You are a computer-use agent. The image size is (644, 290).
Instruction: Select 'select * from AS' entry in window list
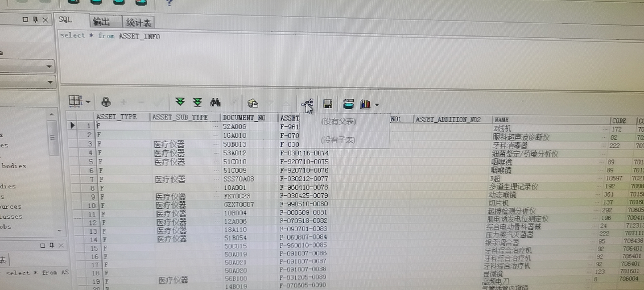pos(37,273)
